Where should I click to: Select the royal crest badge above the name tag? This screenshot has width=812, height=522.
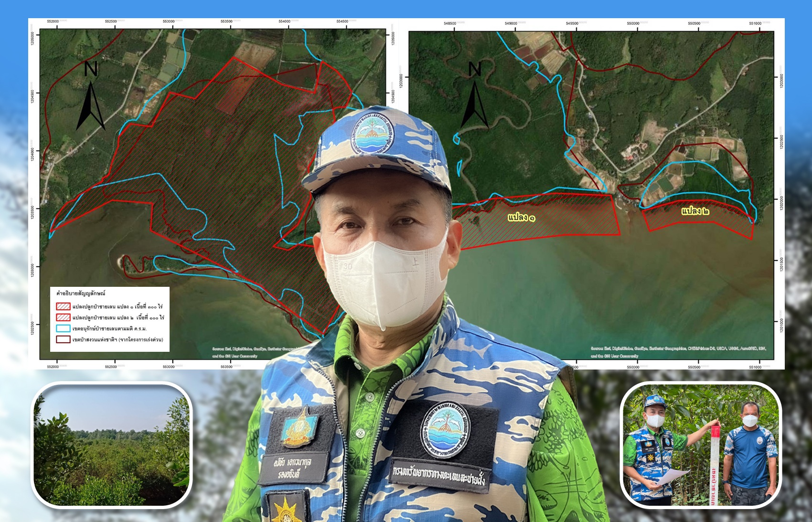coord(299,427)
